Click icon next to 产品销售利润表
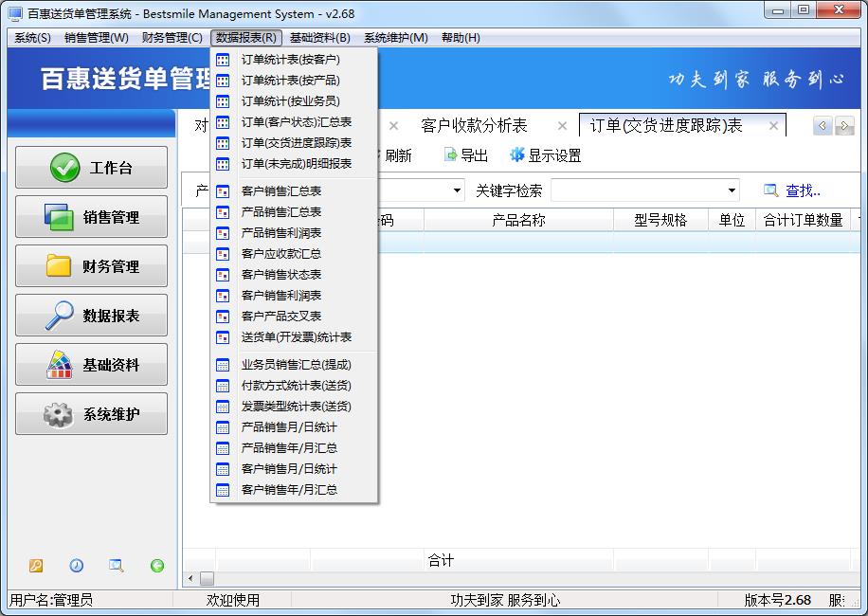The image size is (868, 616). click(x=223, y=233)
